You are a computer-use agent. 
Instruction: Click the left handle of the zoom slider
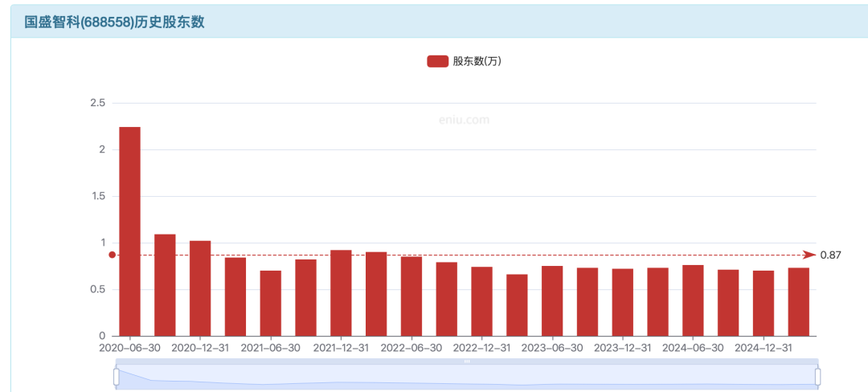(117, 377)
